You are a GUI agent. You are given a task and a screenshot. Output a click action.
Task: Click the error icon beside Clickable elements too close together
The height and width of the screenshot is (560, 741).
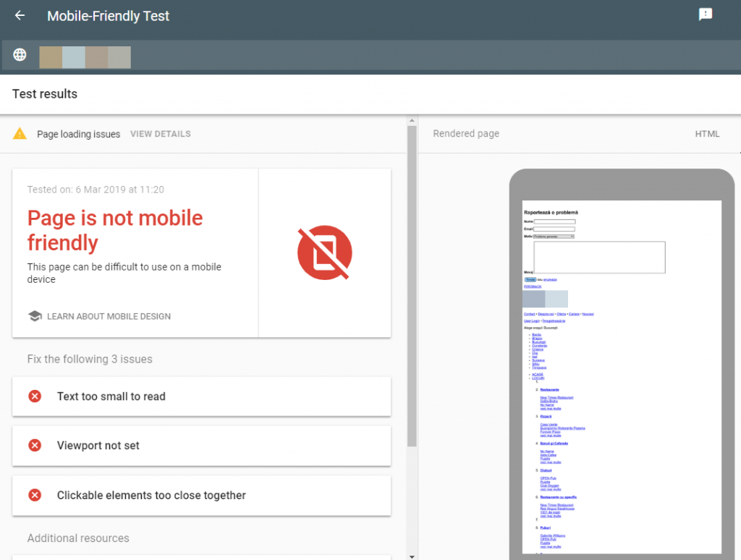[x=35, y=496]
